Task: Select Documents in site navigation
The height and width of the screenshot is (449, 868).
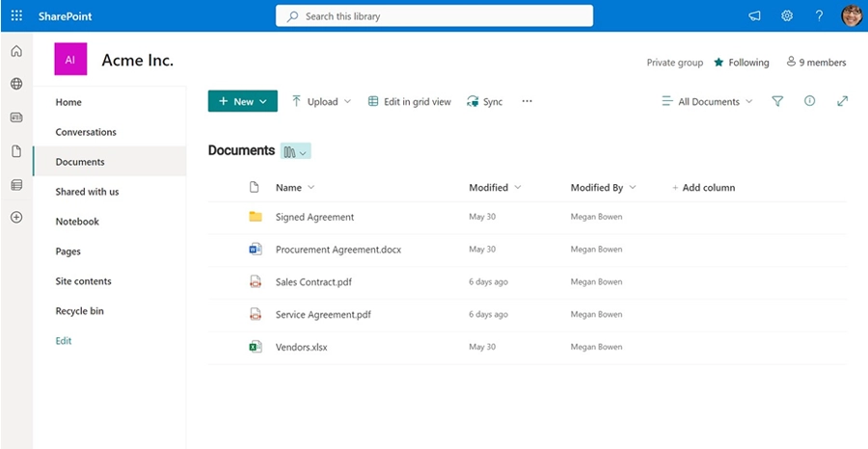Action: [x=110, y=162]
